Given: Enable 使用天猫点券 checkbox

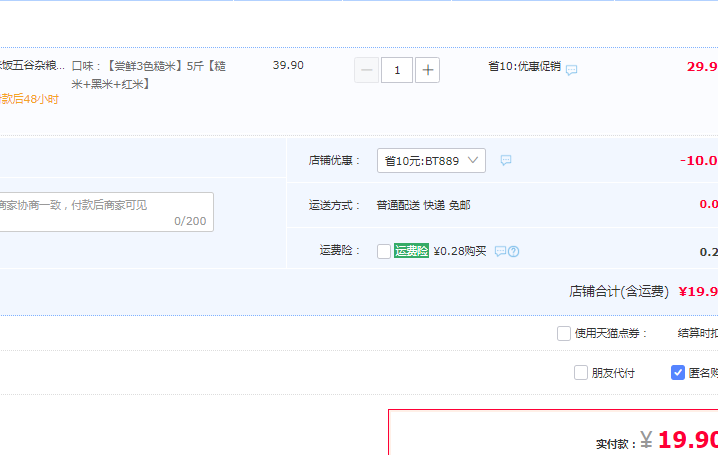Looking at the screenshot, I should tap(564, 333).
